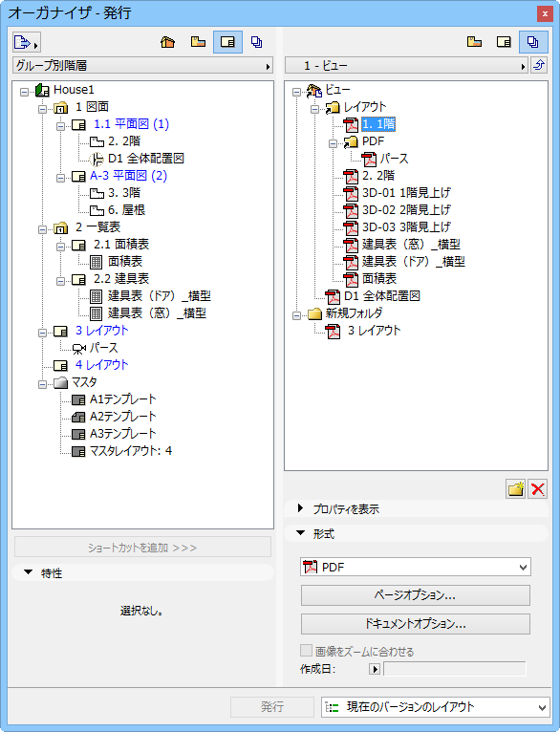Collapse the 2 一覧表 tree node
The image size is (560, 732).
coord(42,229)
